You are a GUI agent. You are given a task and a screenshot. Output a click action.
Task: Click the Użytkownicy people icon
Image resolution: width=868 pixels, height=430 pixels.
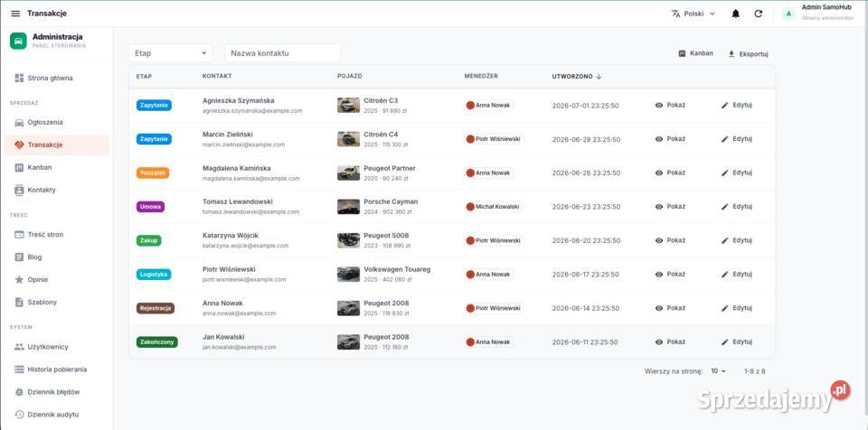[x=19, y=347]
